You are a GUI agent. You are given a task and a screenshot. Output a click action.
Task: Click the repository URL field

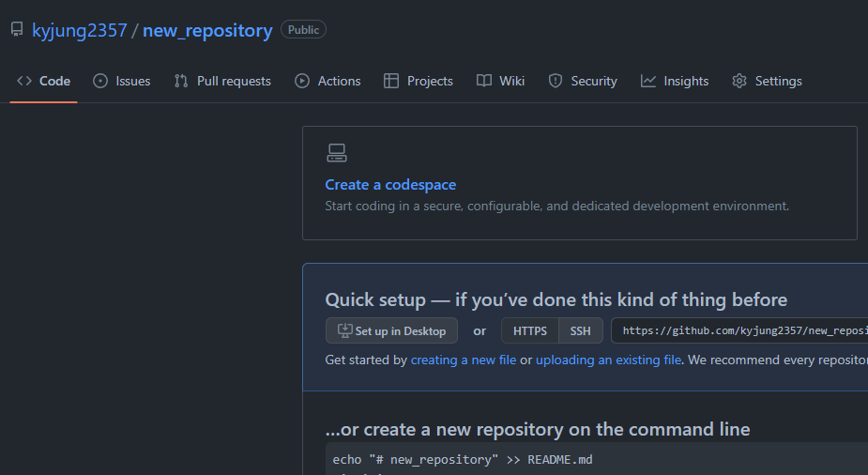[x=739, y=330]
